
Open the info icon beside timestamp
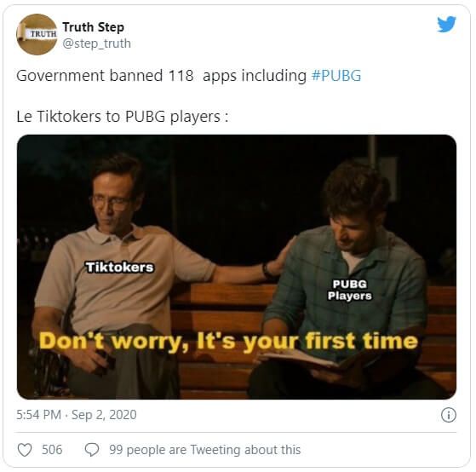(x=449, y=415)
